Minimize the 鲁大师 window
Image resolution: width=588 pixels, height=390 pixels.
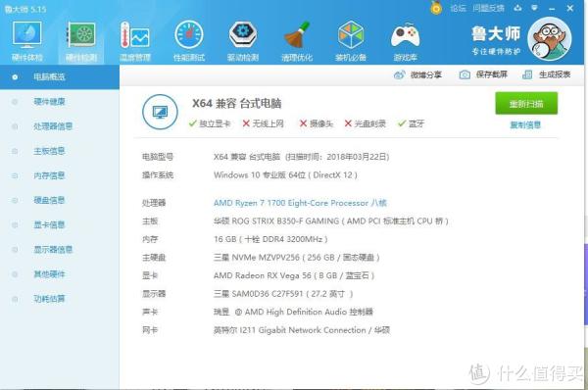(x=552, y=8)
